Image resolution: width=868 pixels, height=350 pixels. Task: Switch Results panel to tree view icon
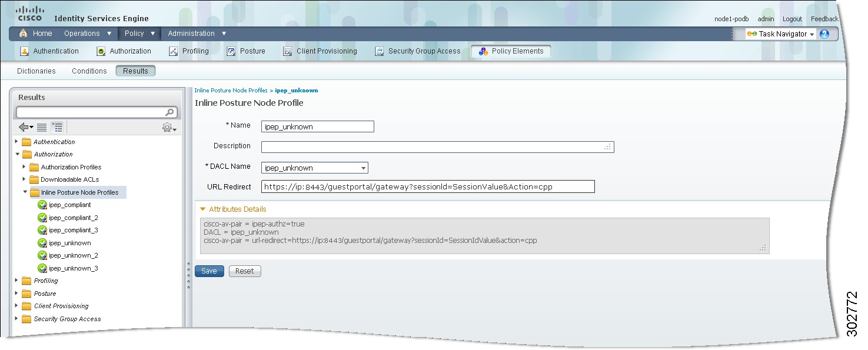57,127
